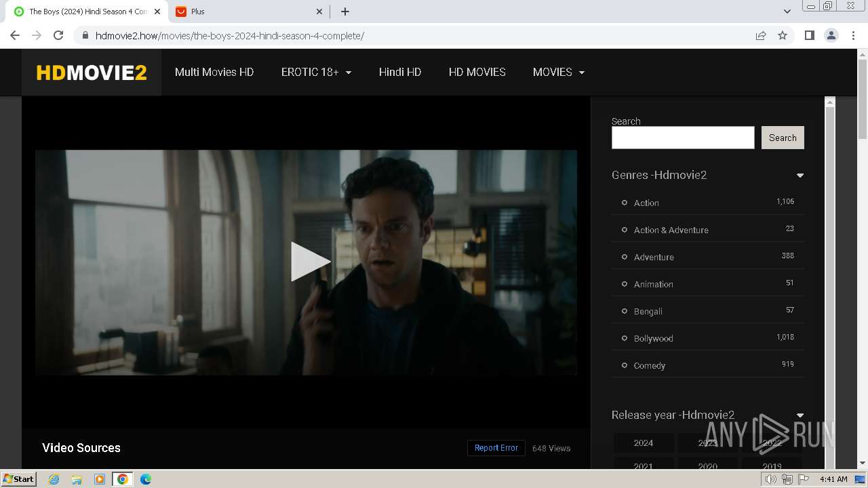The height and width of the screenshot is (488, 868).
Task: Open File Explorer from taskbar
Action: (77, 479)
